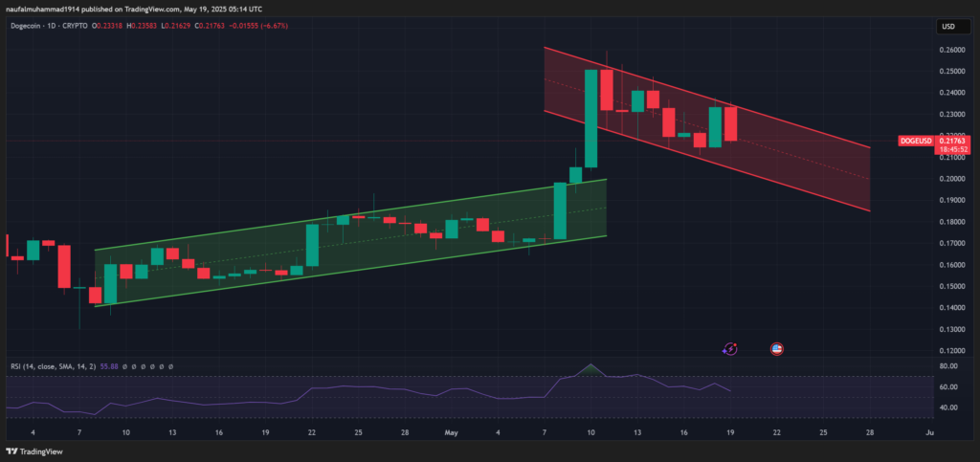The image size is (980, 462).
Task: Click the 0.16000 price axis label
Action: click(951, 265)
